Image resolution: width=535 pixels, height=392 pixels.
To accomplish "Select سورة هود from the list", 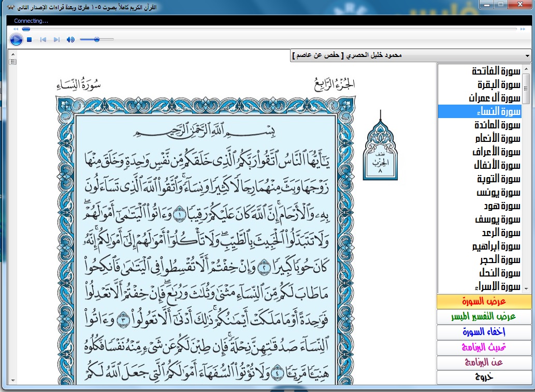I will click(480, 206).
